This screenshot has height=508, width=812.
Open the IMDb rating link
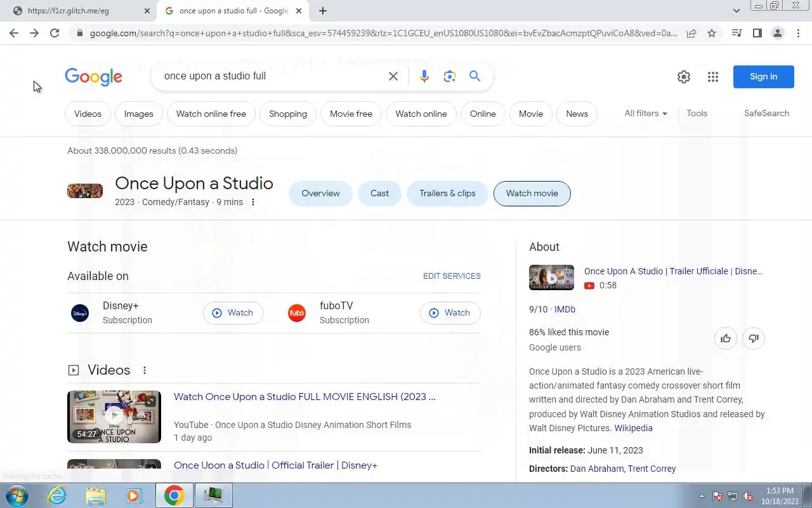[565, 309]
